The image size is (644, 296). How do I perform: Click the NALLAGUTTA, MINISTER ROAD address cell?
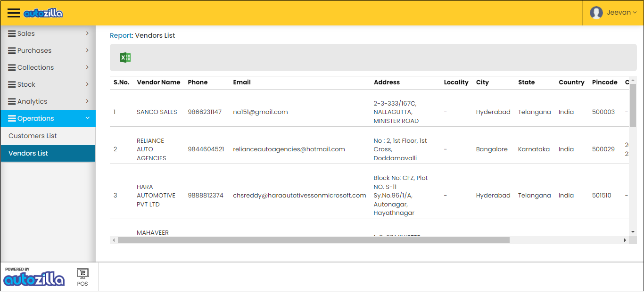pyautogui.click(x=396, y=112)
